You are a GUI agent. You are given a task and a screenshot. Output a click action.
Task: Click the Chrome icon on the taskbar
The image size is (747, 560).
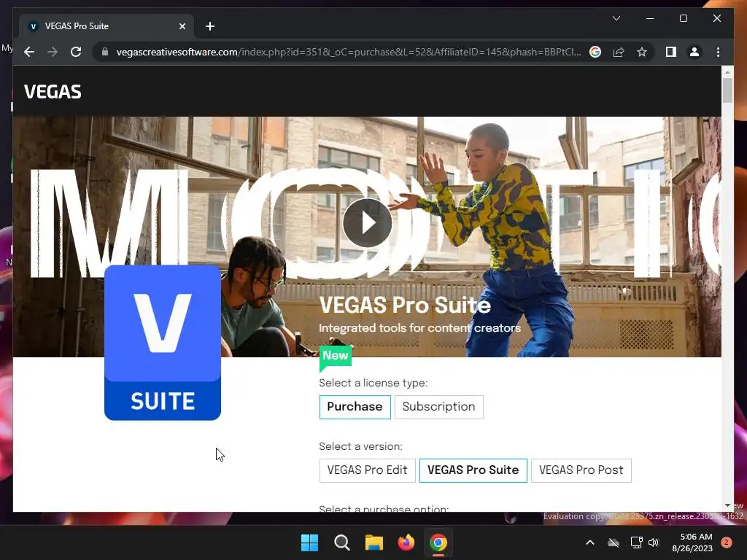pyautogui.click(x=438, y=542)
